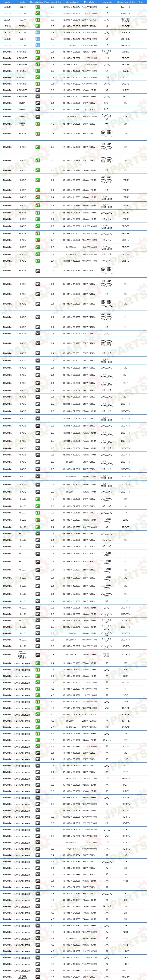Click the 'Pojemność silnika' column header

coord(52,2)
